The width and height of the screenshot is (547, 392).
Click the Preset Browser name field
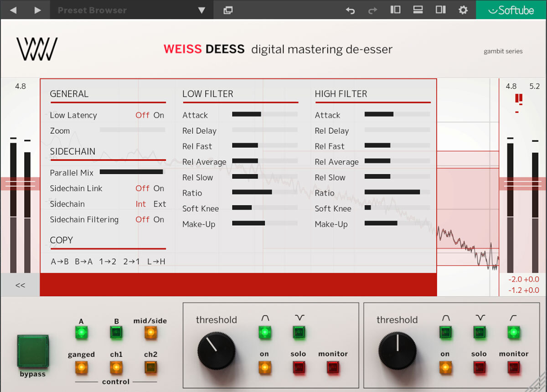(x=123, y=10)
